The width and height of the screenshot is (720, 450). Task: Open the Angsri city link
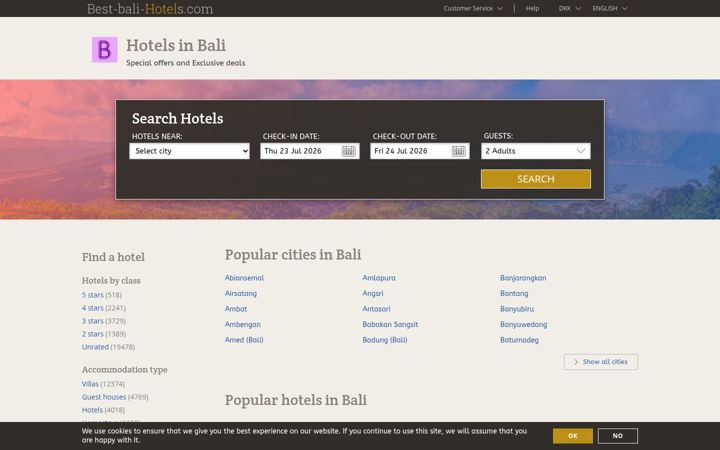373,293
